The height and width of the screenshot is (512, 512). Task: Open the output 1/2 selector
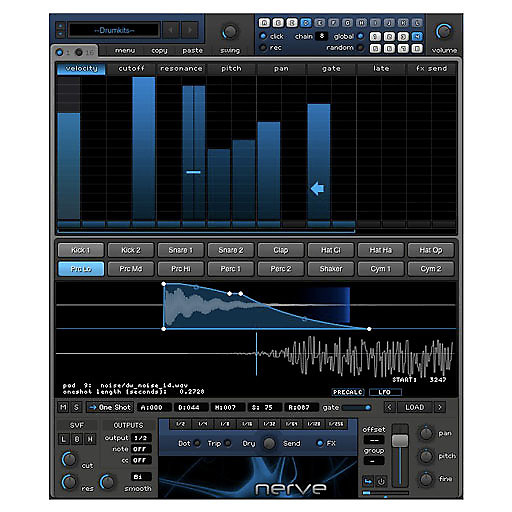141,438
